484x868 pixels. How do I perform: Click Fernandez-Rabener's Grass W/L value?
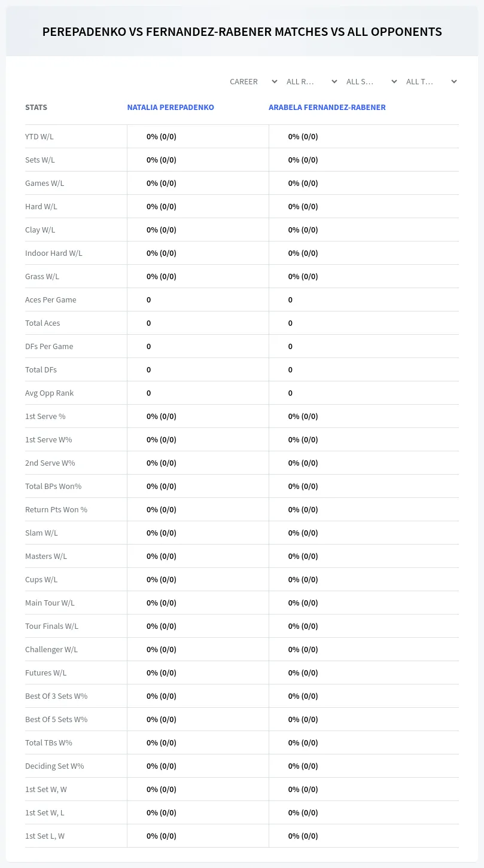click(x=303, y=276)
